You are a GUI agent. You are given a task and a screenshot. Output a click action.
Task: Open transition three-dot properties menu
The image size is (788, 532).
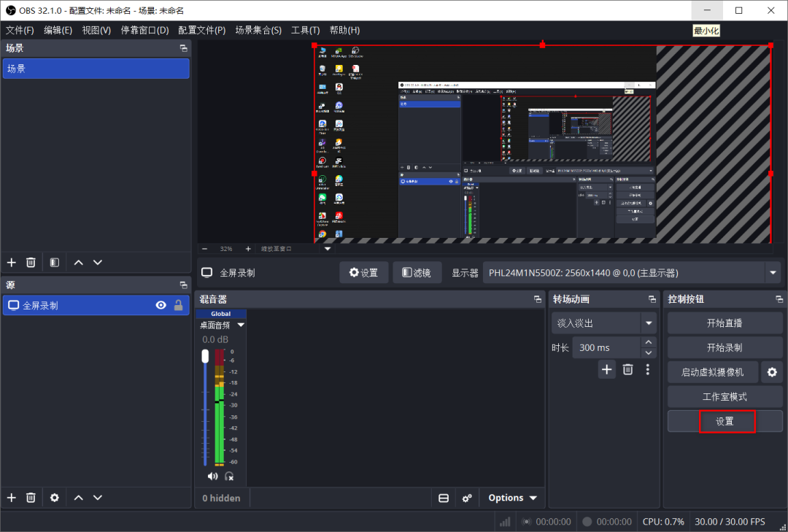647,369
